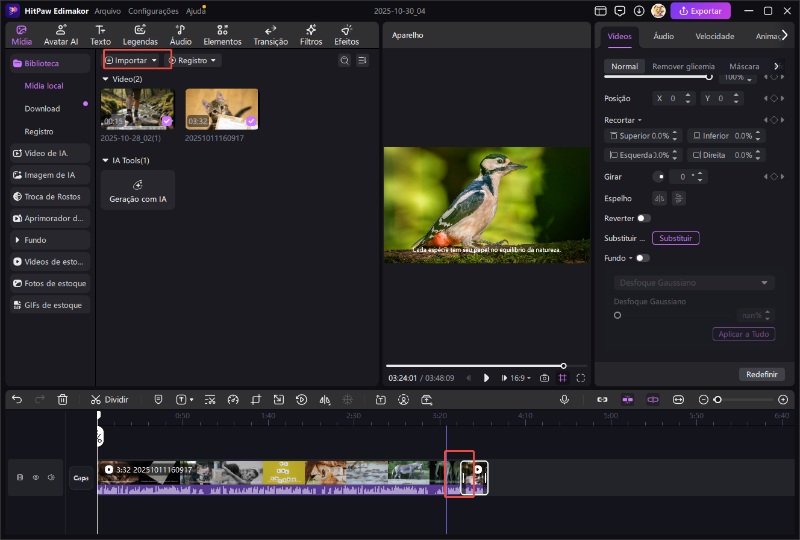Open the Filtros panel
The height and width of the screenshot is (540, 800).
pos(311,36)
